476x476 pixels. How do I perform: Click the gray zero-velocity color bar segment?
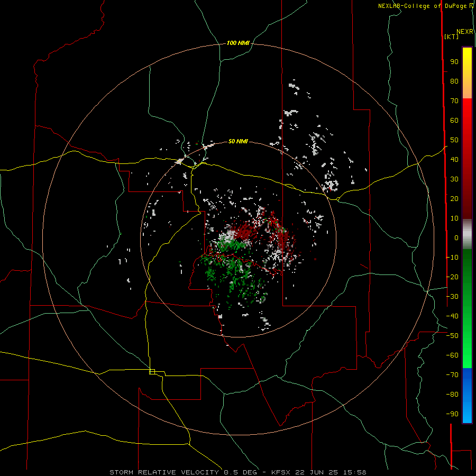pyautogui.click(x=467, y=234)
